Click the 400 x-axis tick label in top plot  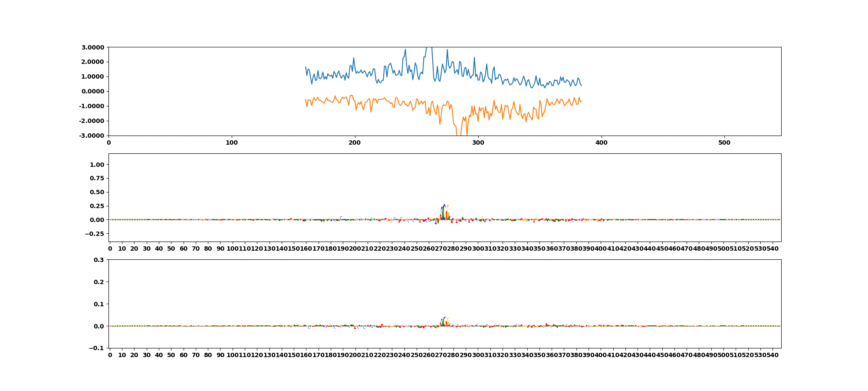pos(601,142)
